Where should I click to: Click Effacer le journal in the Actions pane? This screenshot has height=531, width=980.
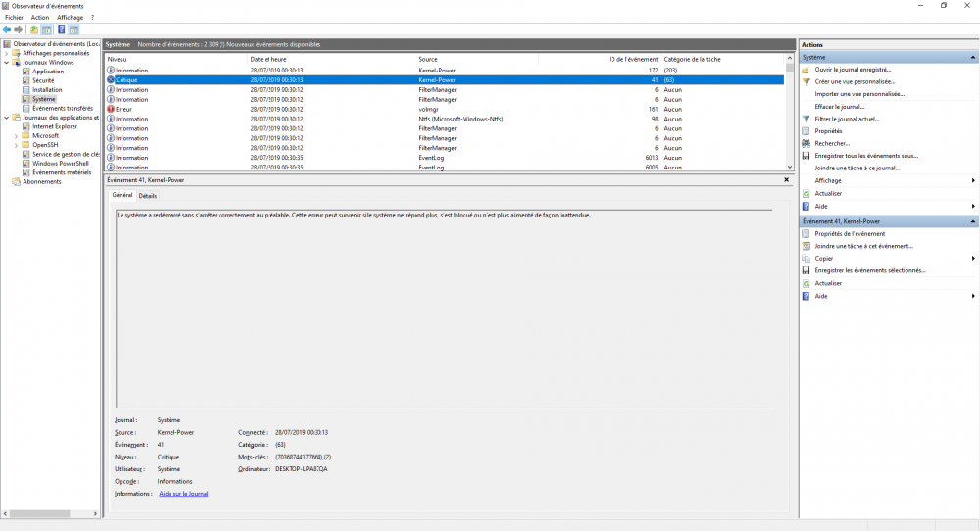[839, 107]
